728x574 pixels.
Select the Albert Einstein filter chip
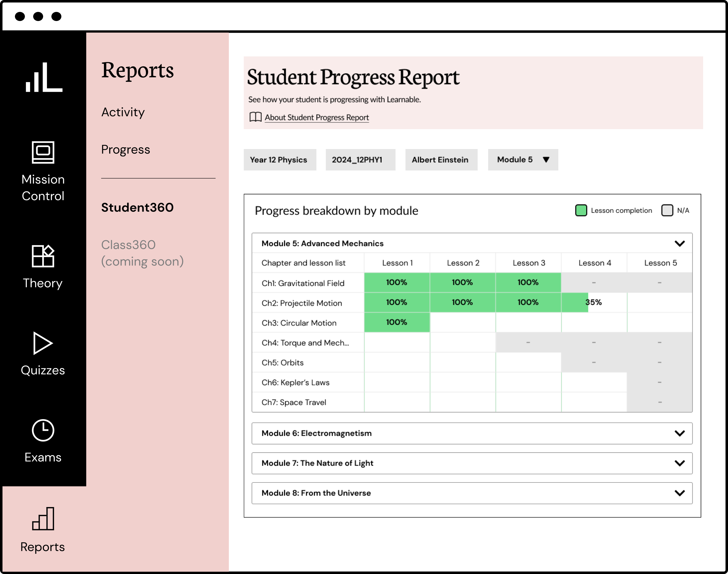point(441,160)
